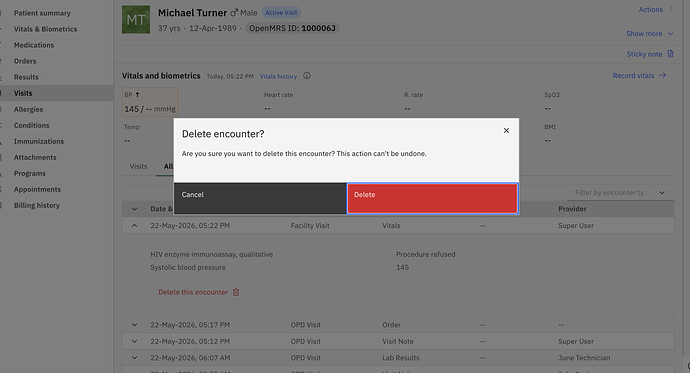Click trash icon beside Delete this encounter
The height and width of the screenshot is (373, 690).
click(236, 292)
